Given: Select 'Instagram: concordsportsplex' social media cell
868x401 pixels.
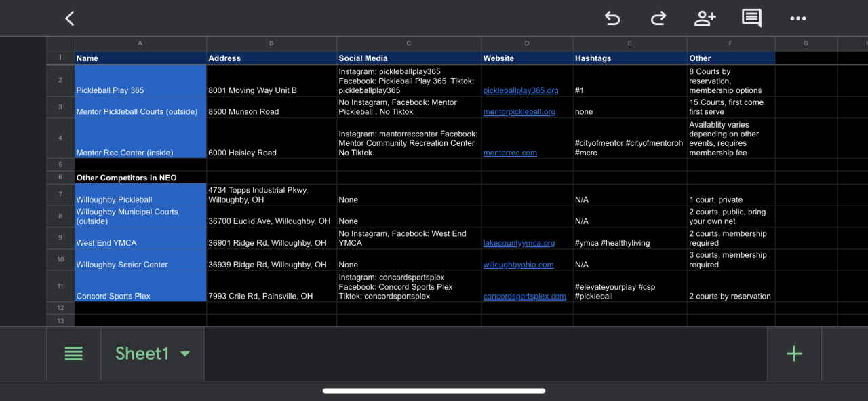Looking at the screenshot, I should coord(409,286).
